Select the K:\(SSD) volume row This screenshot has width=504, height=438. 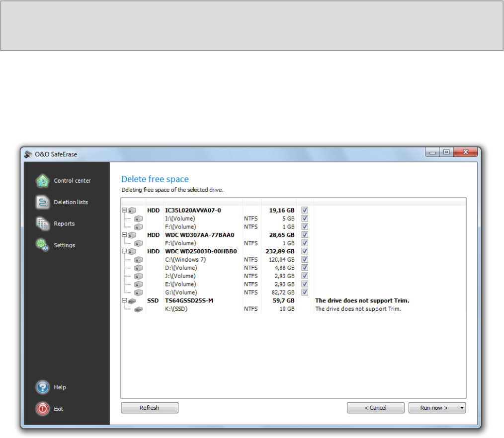click(x=176, y=309)
